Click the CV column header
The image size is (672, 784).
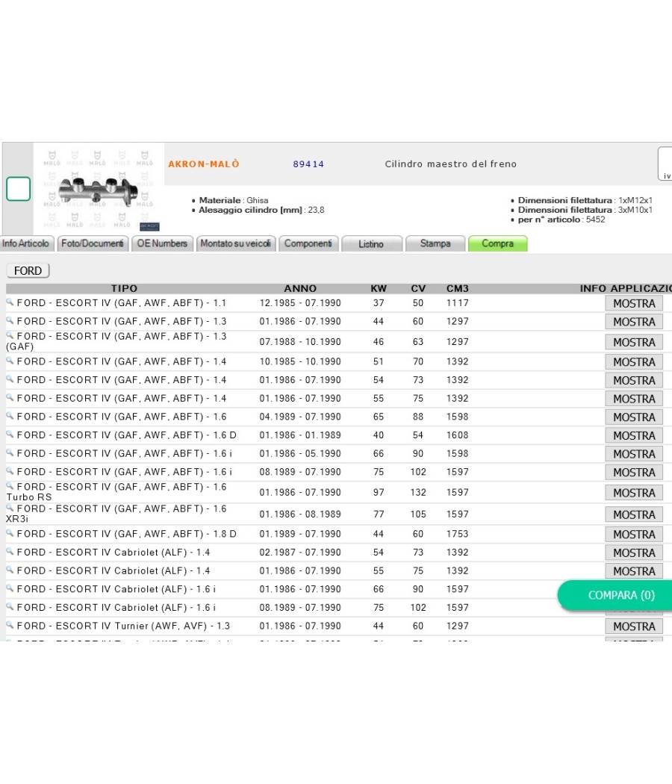pos(418,288)
